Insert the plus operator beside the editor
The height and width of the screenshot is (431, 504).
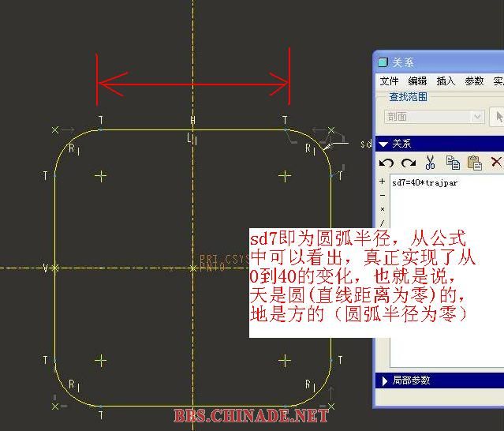[383, 182]
